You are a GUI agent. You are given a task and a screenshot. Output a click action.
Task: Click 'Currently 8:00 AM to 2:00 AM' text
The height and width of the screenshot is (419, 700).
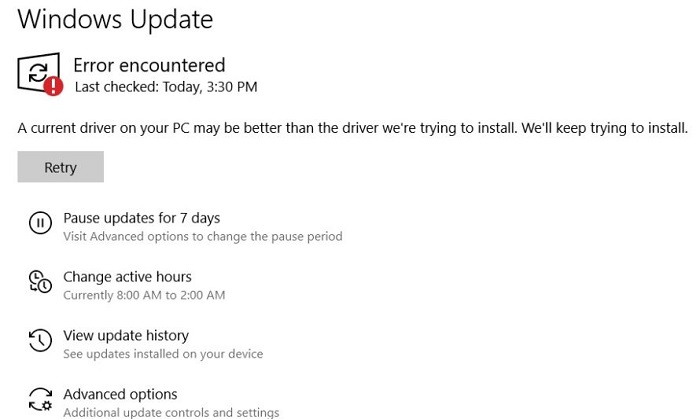click(144, 296)
